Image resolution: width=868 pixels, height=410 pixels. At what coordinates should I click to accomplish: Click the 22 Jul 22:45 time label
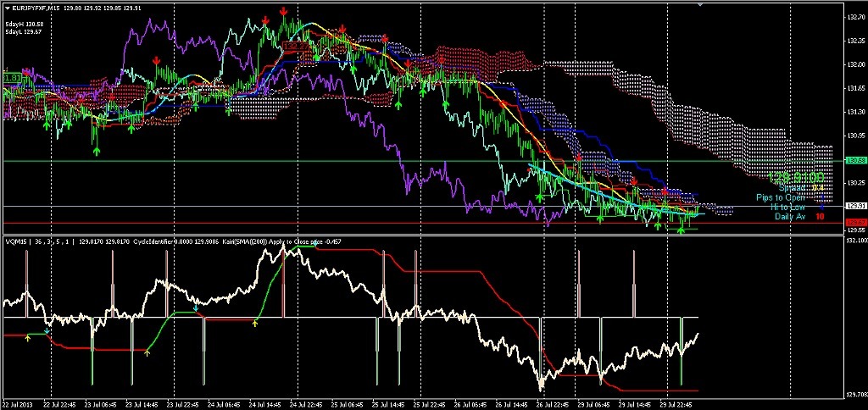pos(58,404)
